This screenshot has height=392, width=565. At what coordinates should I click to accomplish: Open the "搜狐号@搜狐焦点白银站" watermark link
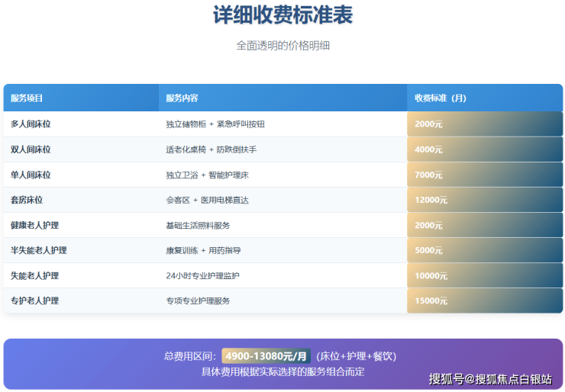pyautogui.click(x=489, y=379)
